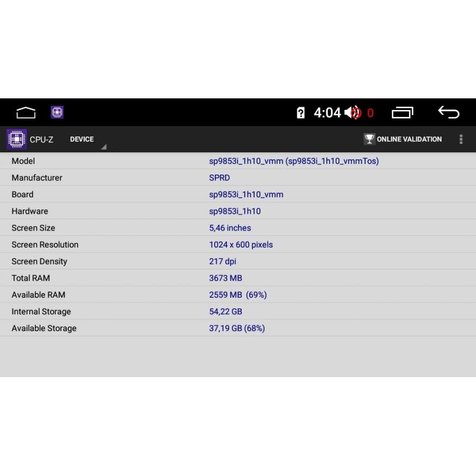Tap the Back navigation arrow
The image size is (476, 476).
[448, 112]
